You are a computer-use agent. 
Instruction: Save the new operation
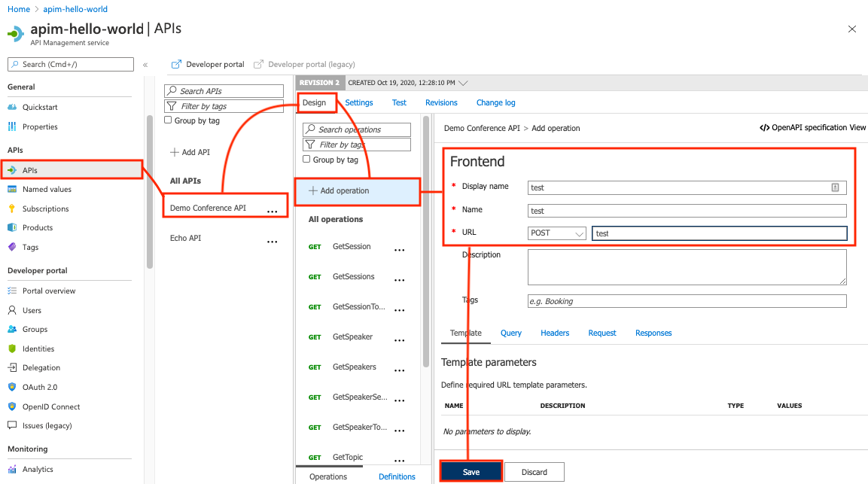point(471,472)
